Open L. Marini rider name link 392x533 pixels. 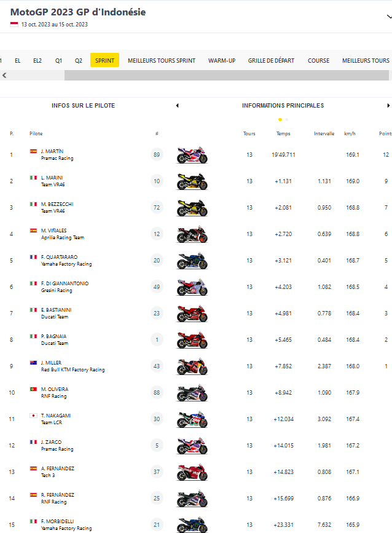pos(52,178)
